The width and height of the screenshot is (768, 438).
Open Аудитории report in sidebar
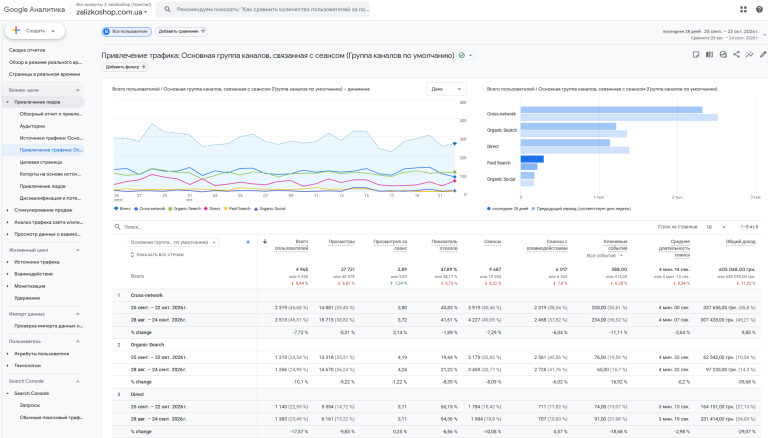(32, 126)
